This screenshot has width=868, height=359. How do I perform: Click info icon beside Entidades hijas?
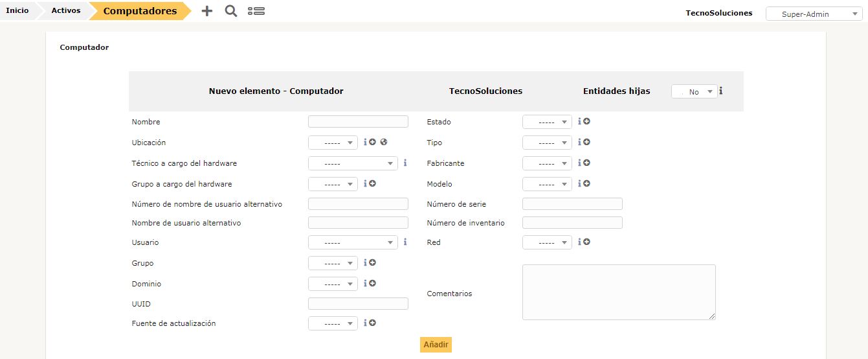[x=720, y=91]
